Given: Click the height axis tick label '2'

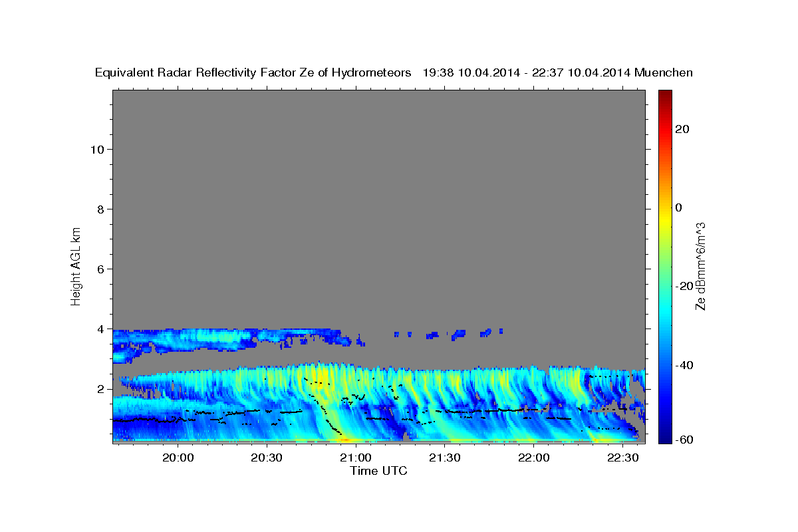Looking at the screenshot, I should (101, 389).
